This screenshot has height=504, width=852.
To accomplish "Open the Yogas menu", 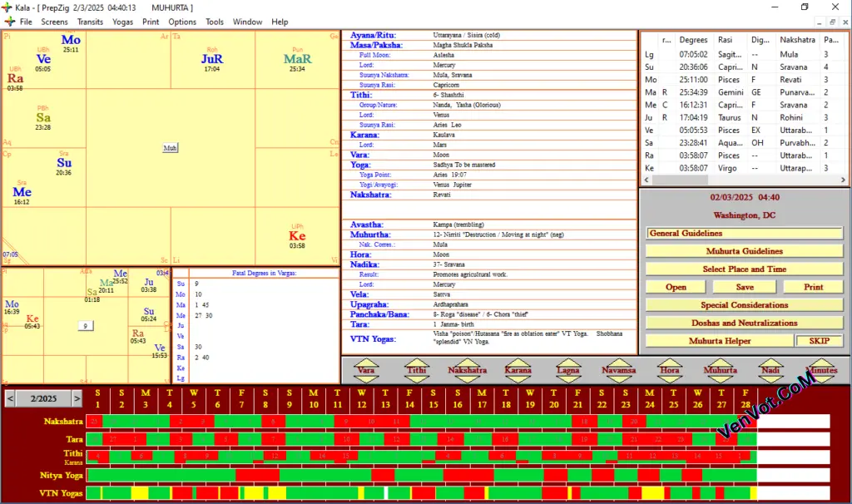I will point(123,22).
